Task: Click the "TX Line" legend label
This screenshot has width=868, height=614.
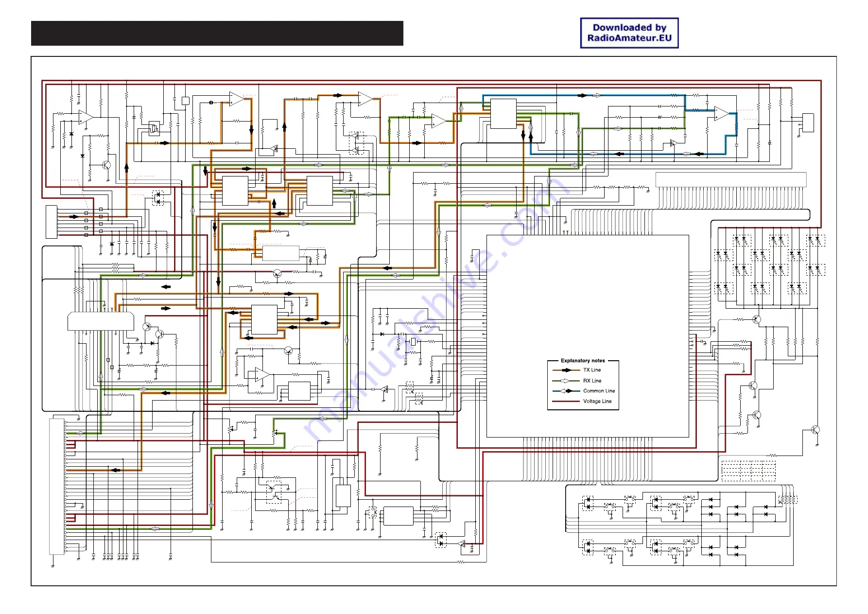Action: pyautogui.click(x=592, y=370)
